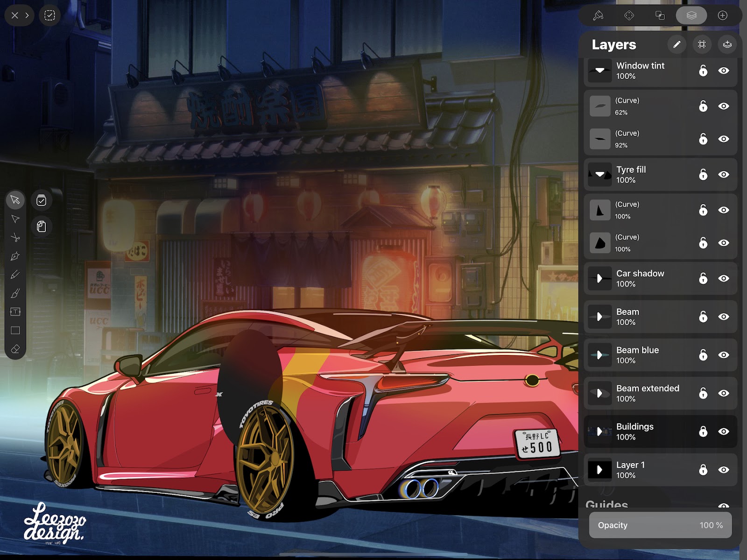747x560 pixels.
Task: Lock the Window tint layer
Action: pos(703,71)
